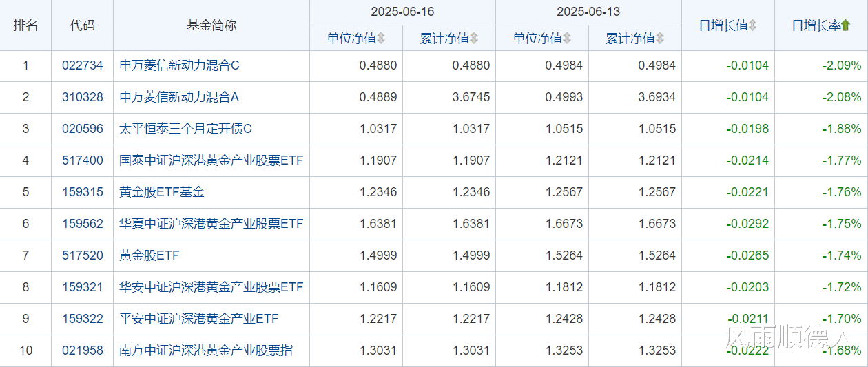Select the -0.0265 daily change value
868x367 pixels.
[747, 256]
